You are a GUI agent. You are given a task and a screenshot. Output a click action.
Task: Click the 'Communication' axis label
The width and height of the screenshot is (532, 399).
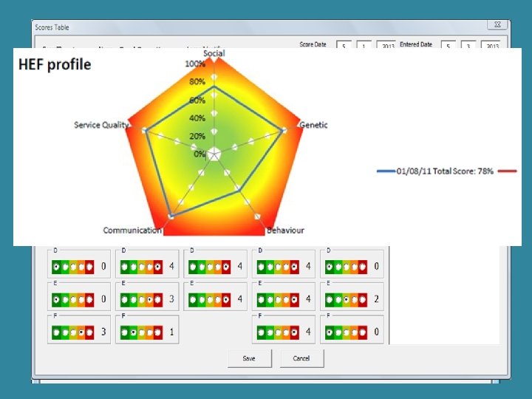(132, 231)
